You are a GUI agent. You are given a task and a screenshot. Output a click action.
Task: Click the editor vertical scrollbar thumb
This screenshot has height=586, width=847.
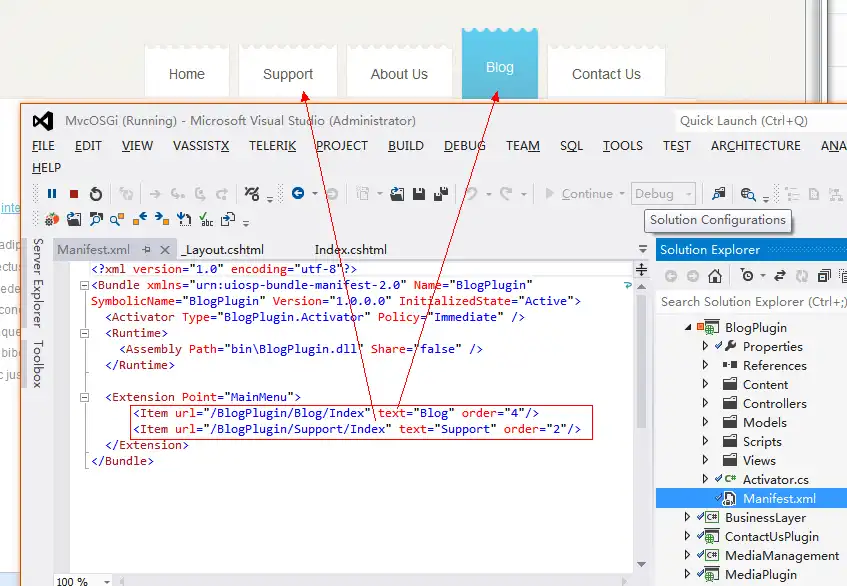click(x=641, y=361)
